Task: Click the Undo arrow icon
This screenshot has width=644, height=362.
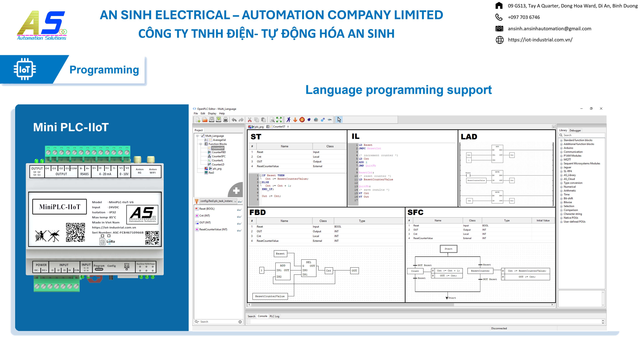Action: pyautogui.click(x=234, y=120)
